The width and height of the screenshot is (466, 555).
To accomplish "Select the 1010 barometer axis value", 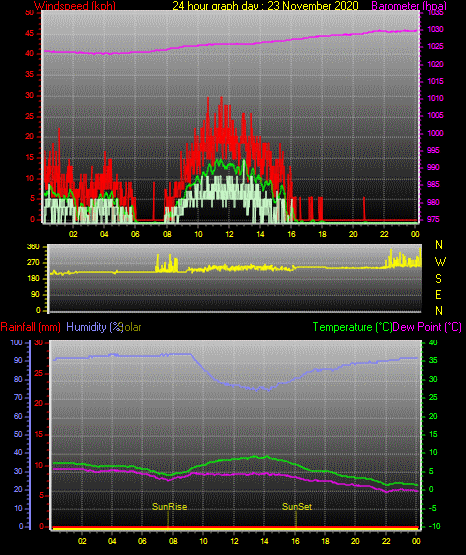I will tap(435, 98).
